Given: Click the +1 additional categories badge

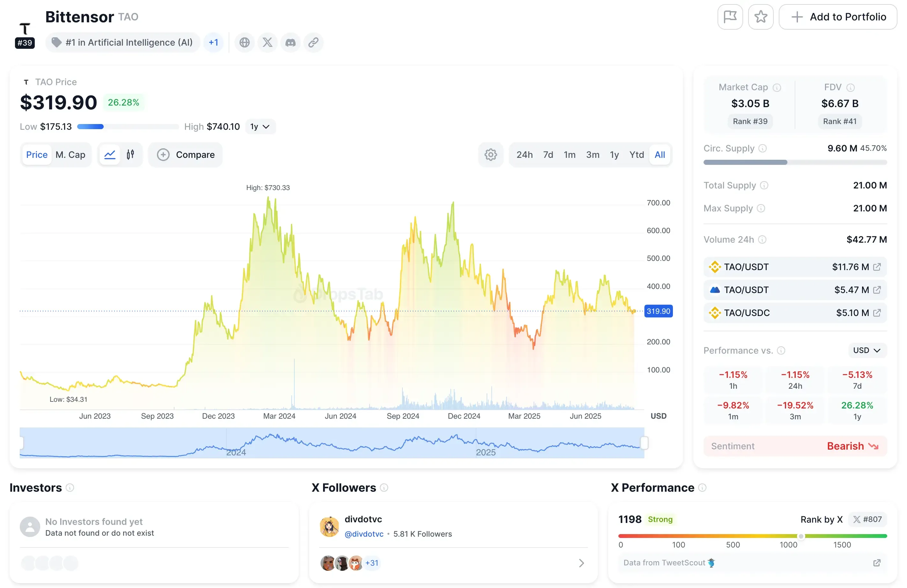Looking at the screenshot, I should (213, 42).
